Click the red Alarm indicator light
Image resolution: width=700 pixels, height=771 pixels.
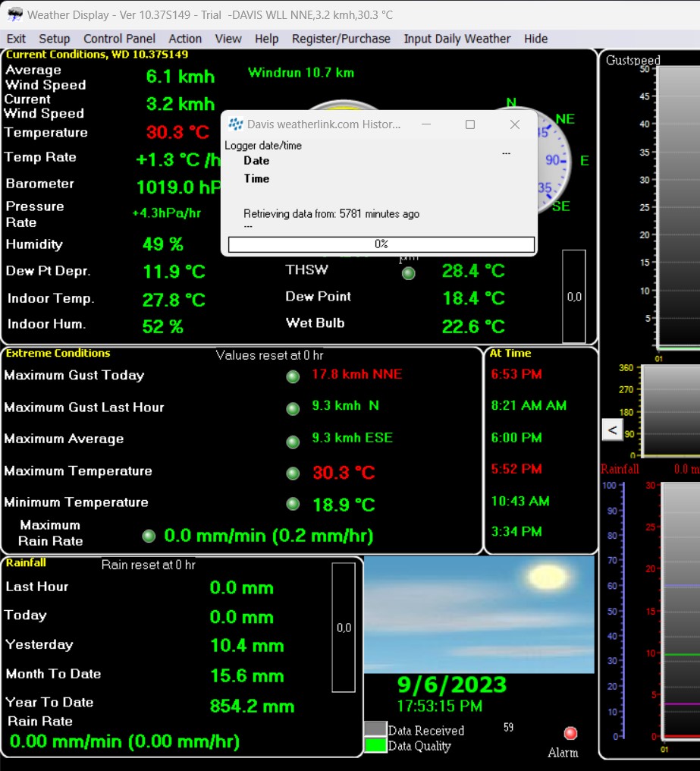click(x=570, y=733)
